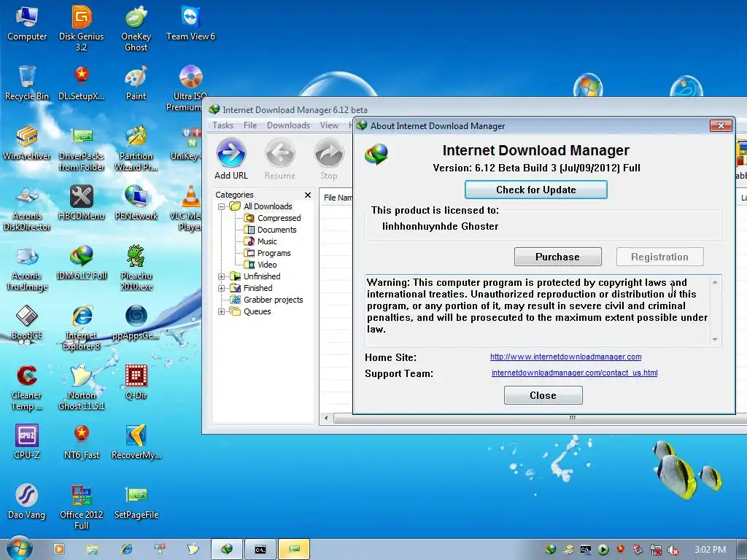Click the command prompt taskbar button
This screenshot has height=560, width=747.
(260, 549)
